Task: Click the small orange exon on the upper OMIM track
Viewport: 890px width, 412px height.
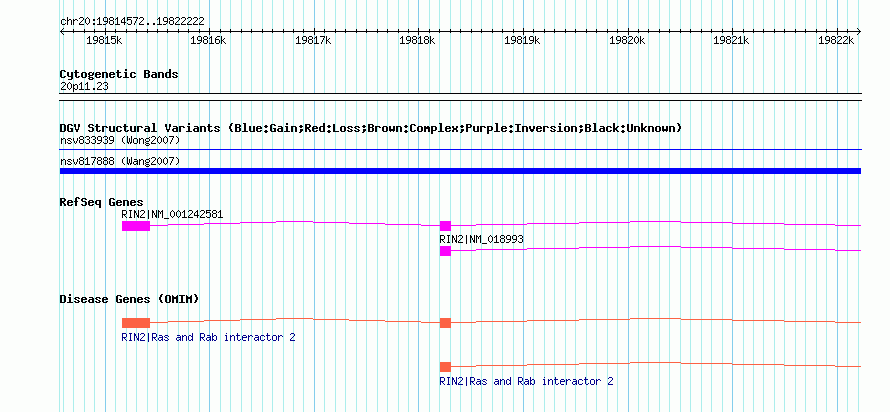Action: [445, 323]
